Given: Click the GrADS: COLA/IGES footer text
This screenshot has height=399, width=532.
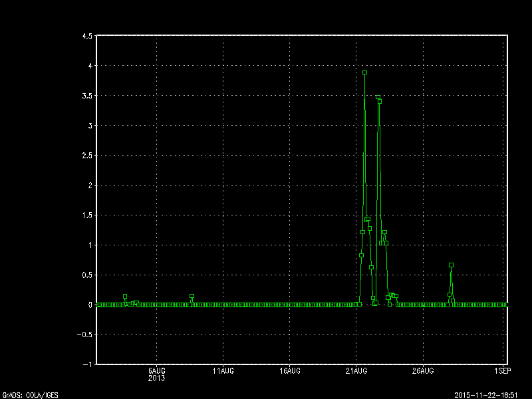Looking at the screenshot, I should point(31,395).
